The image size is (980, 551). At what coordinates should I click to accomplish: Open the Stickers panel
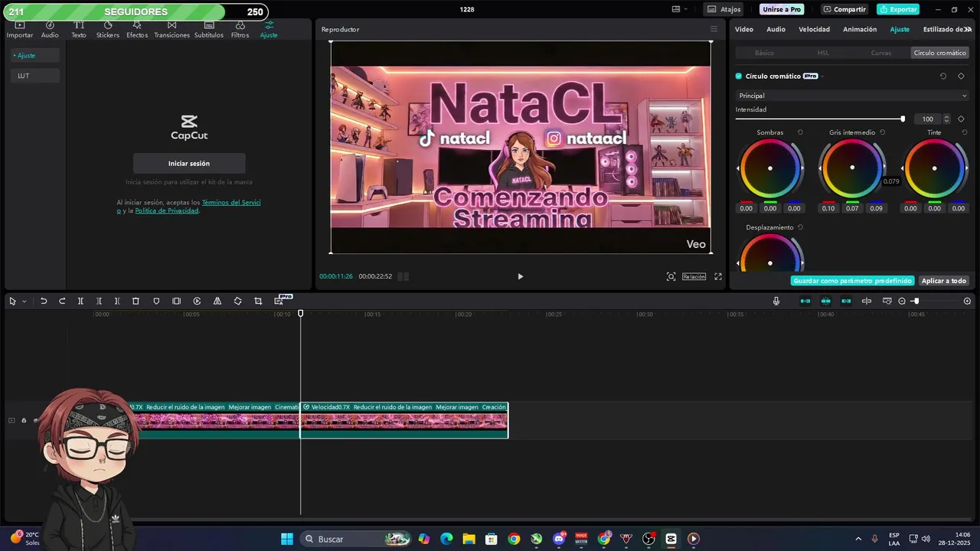pyautogui.click(x=107, y=31)
